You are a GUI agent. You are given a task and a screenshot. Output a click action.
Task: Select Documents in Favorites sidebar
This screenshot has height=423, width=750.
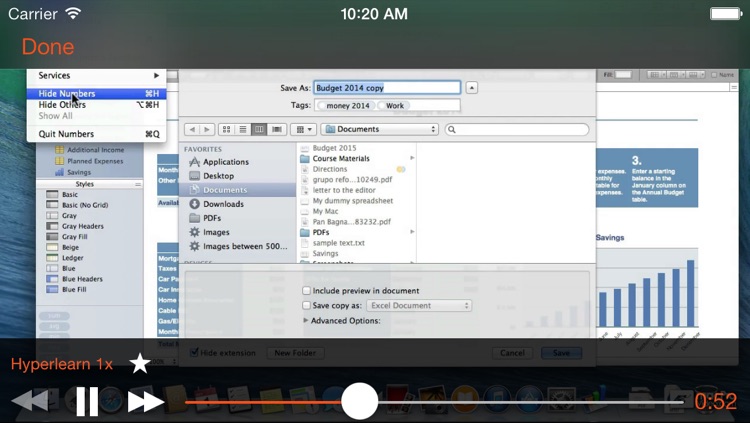pos(238,190)
